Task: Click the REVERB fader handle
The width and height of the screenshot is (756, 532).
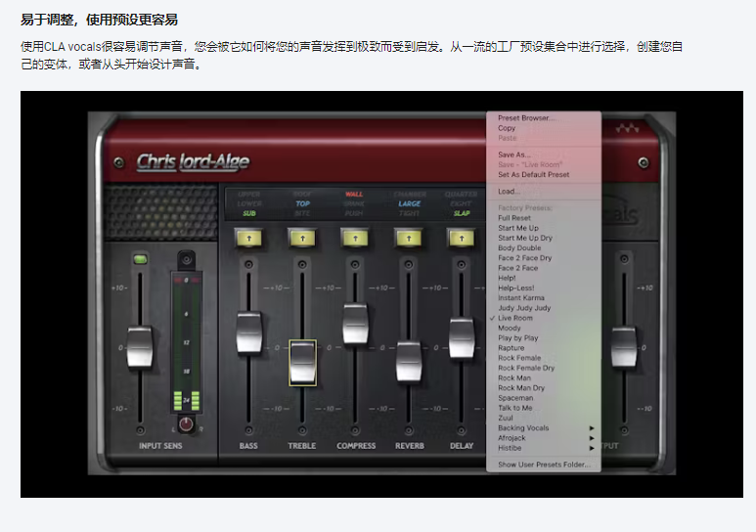Action: [x=409, y=361]
